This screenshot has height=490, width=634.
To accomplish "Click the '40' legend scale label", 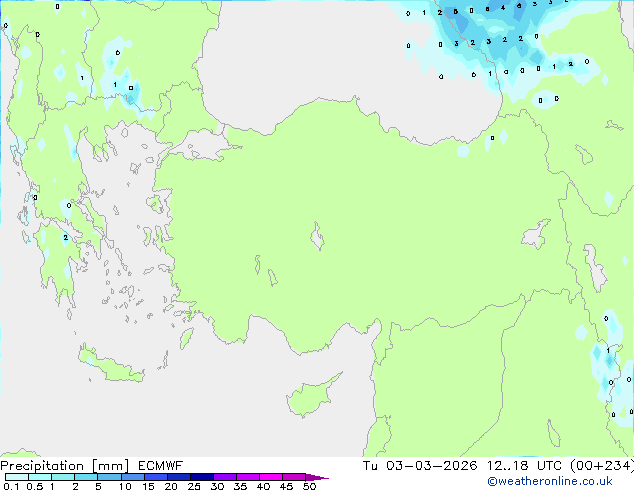I will 263,486.
